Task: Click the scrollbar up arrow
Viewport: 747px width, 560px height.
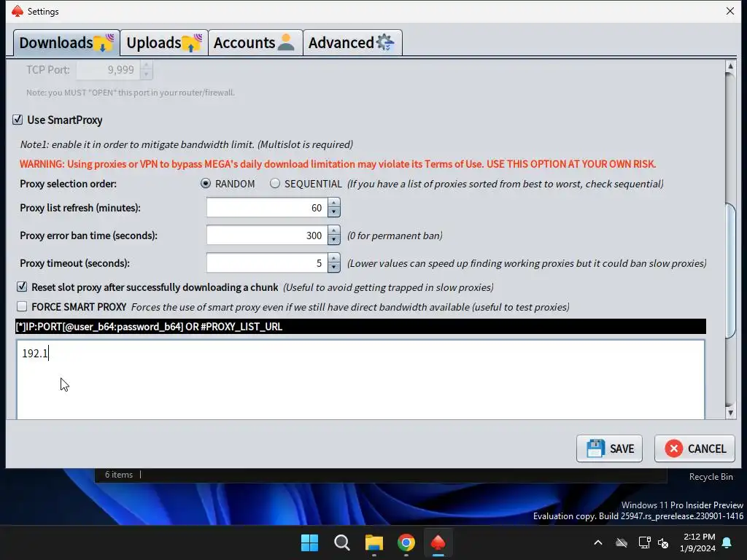Action: [729, 66]
